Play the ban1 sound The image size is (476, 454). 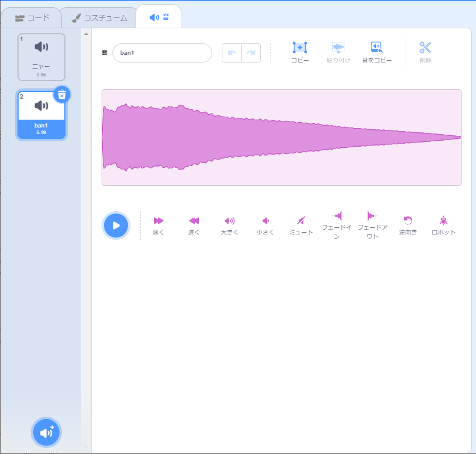116,225
